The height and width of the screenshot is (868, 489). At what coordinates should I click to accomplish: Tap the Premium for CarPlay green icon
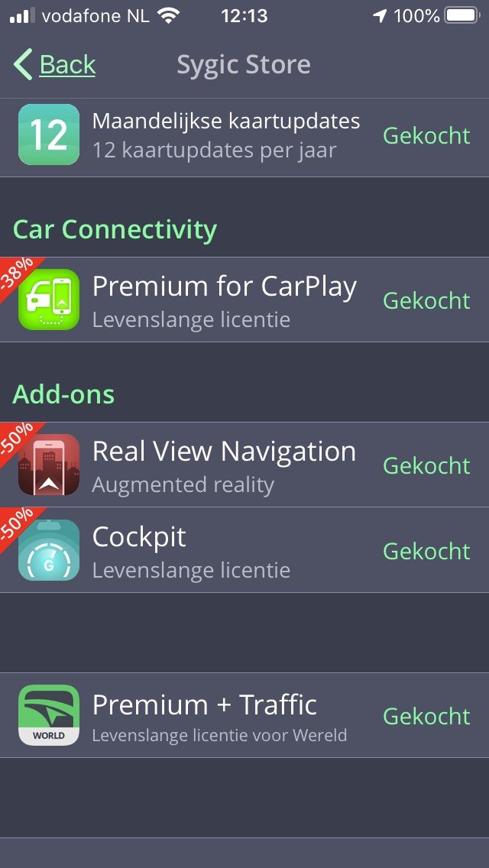(49, 300)
